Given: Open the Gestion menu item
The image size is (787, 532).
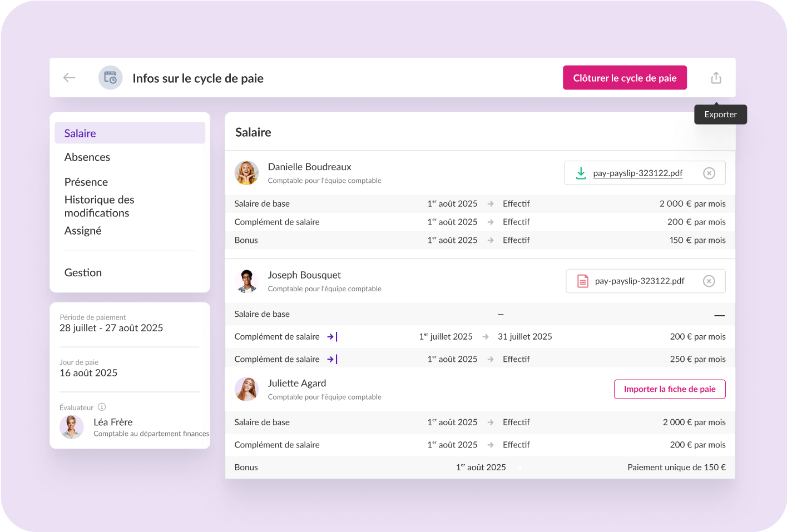Looking at the screenshot, I should click(x=83, y=273).
